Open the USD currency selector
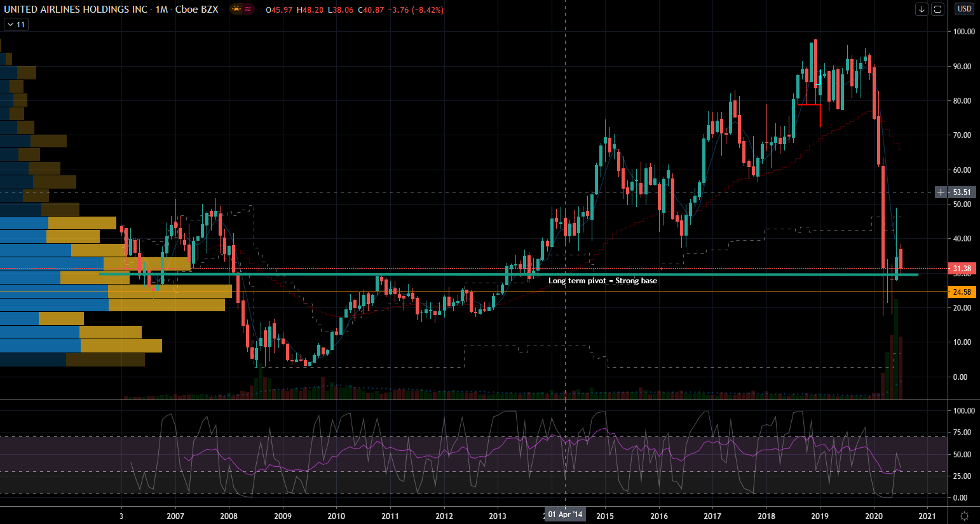 coord(964,9)
